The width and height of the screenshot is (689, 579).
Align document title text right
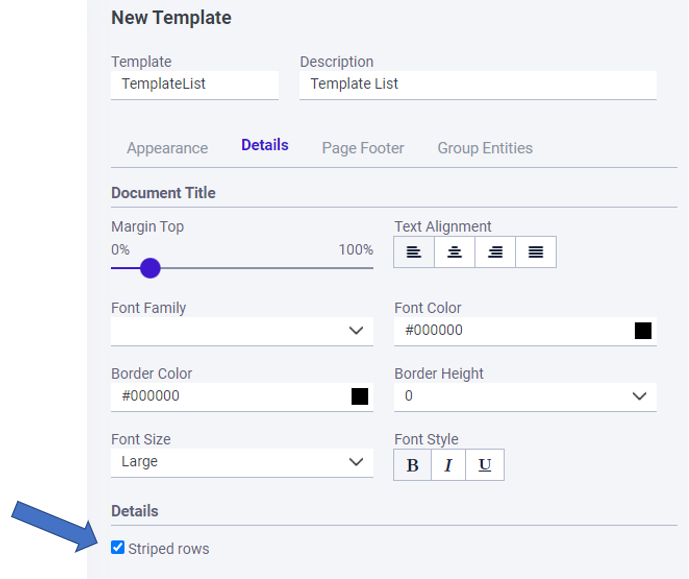click(x=495, y=252)
